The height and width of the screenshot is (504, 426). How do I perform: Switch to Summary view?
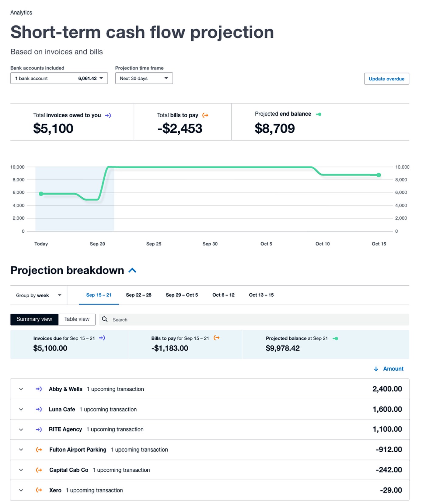[x=34, y=319]
